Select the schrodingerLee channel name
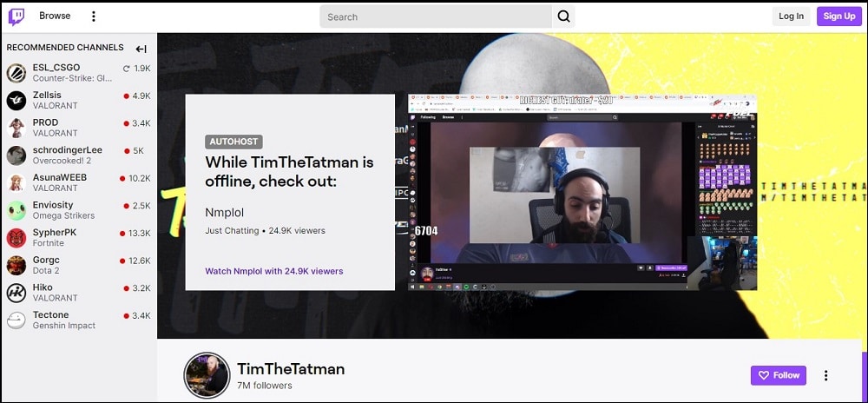Viewport: 868px width, 403px height. pos(68,150)
